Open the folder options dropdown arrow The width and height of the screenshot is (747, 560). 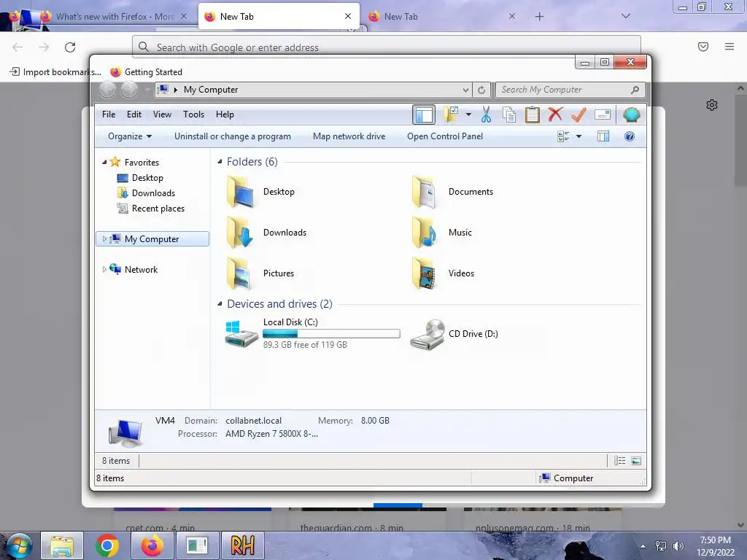pyautogui.click(x=468, y=114)
